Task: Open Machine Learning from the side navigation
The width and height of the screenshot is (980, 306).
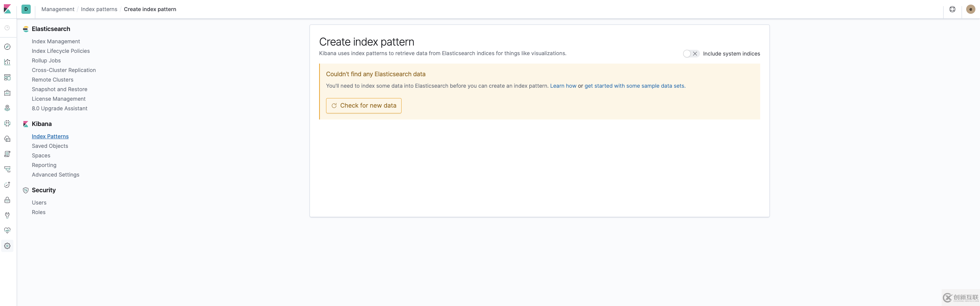Action: point(7,123)
